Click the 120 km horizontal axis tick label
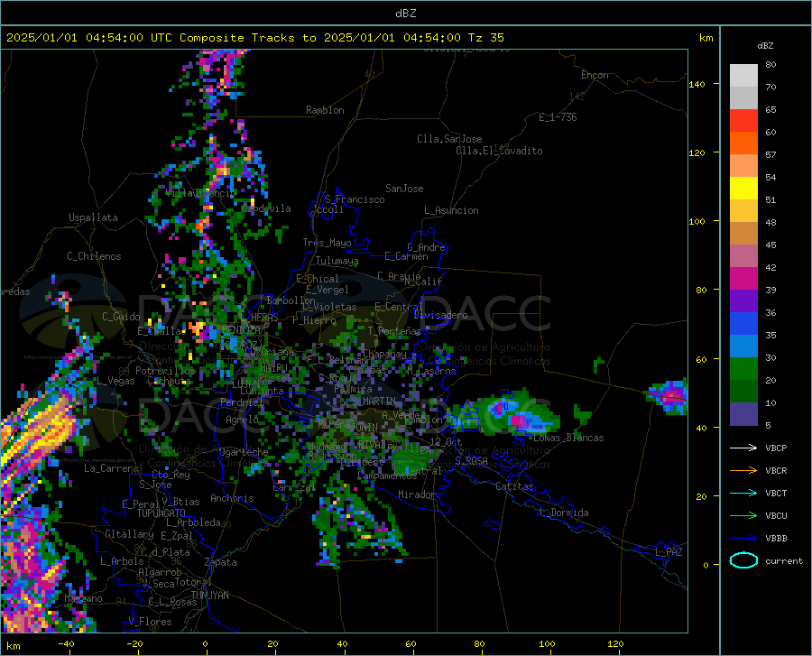 click(x=615, y=643)
